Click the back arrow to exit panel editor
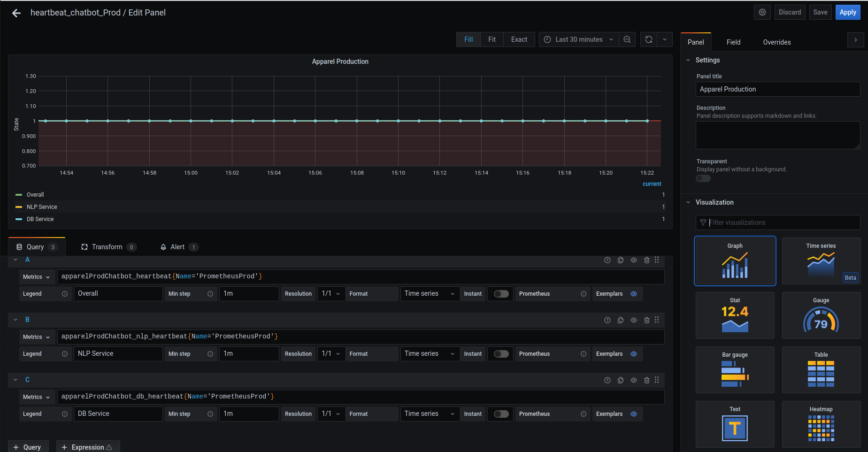This screenshot has height=452, width=868. tap(16, 13)
